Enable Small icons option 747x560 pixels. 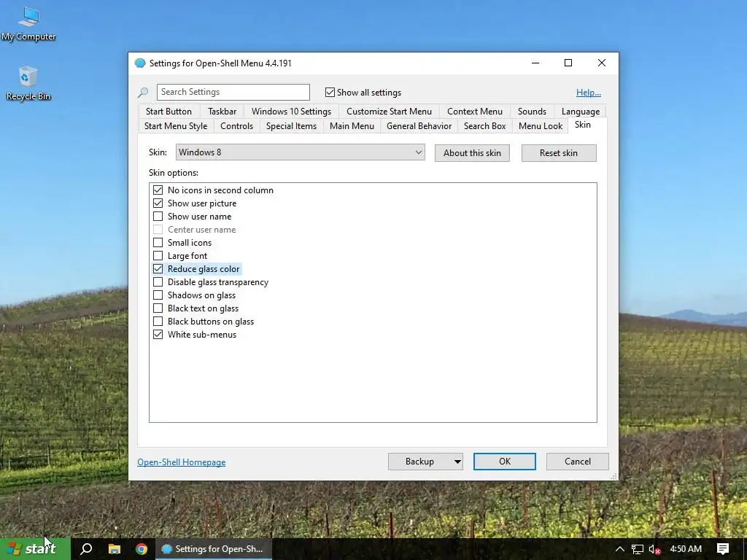(158, 242)
